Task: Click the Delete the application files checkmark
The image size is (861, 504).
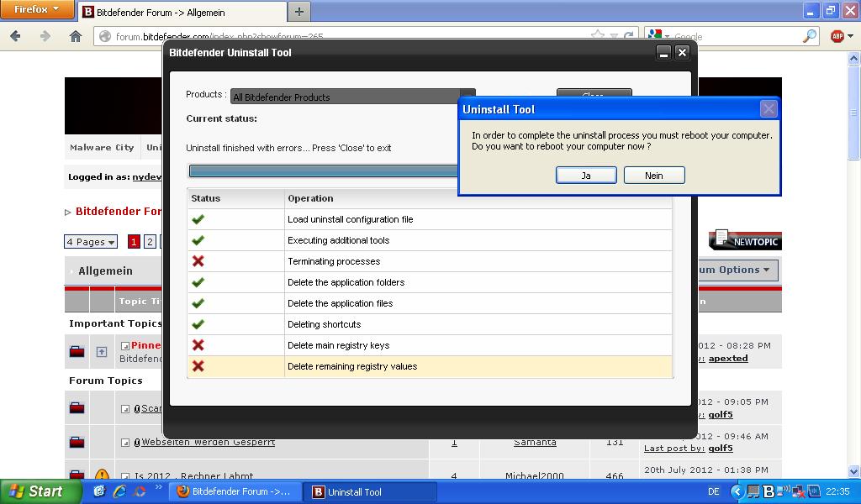Action: (x=198, y=303)
